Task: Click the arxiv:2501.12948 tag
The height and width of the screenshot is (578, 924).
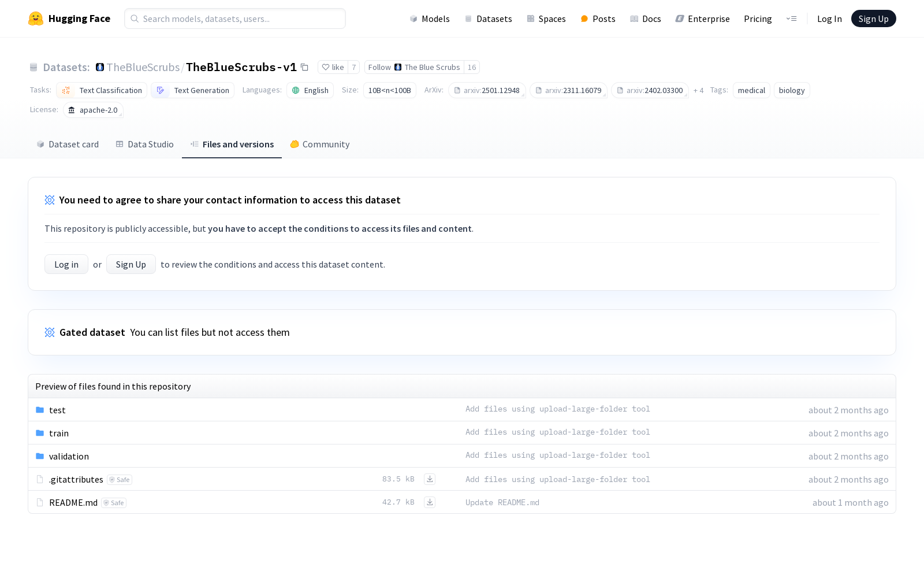Action: click(487, 90)
